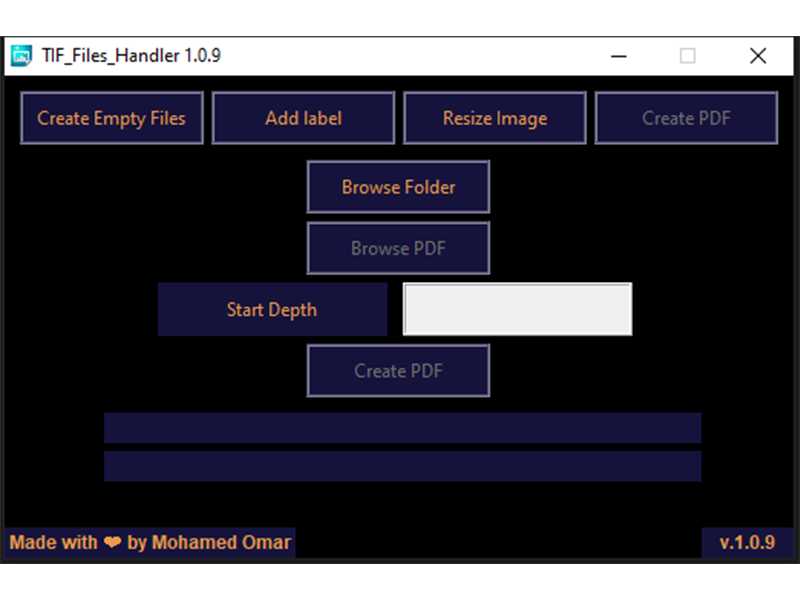Viewport: 800px width, 600px height.
Task: Click the lower progress bar
Action: point(402,466)
